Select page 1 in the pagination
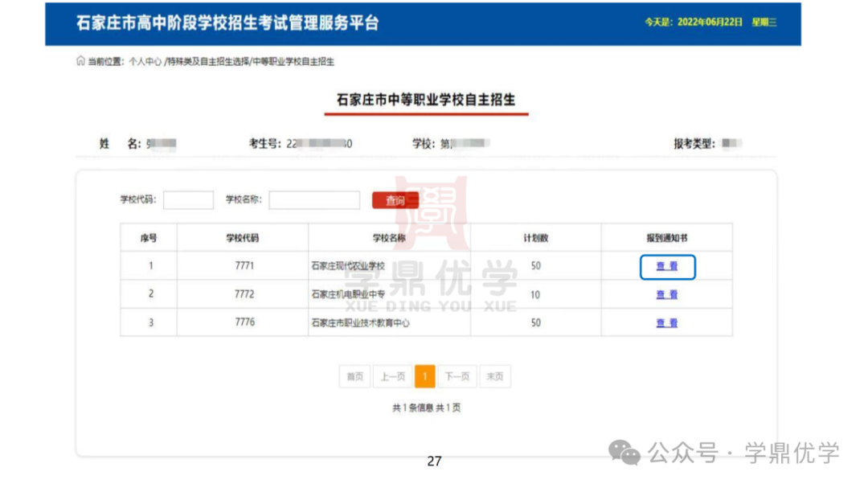This screenshot has width=868, height=488. [424, 377]
